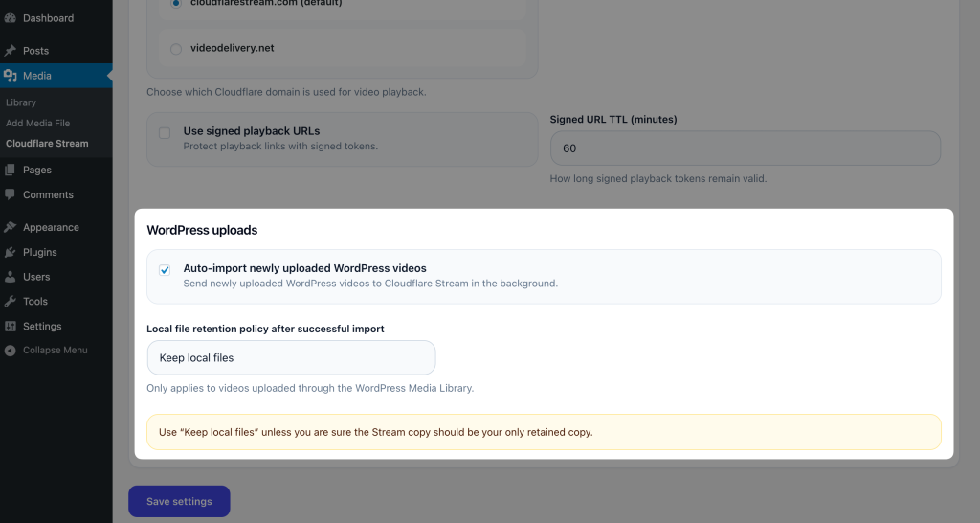980x523 pixels.
Task: Collapse the admin sidebar menu
Action: click(46, 351)
